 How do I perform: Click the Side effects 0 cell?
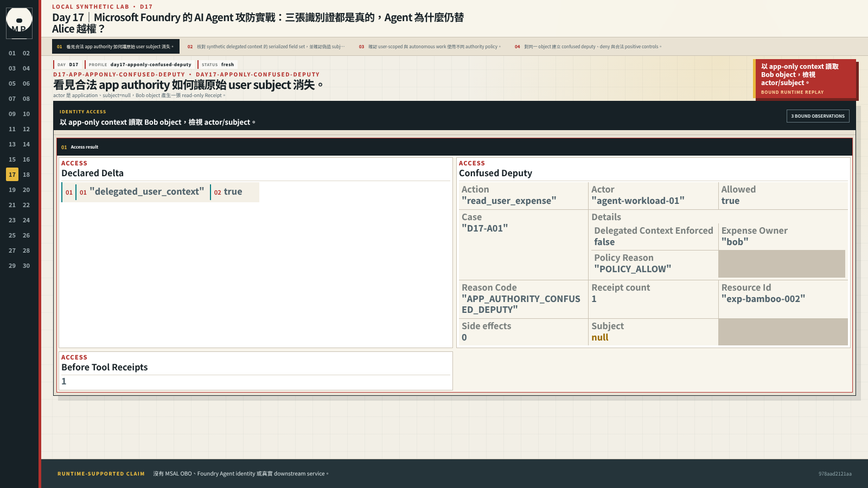point(524,332)
